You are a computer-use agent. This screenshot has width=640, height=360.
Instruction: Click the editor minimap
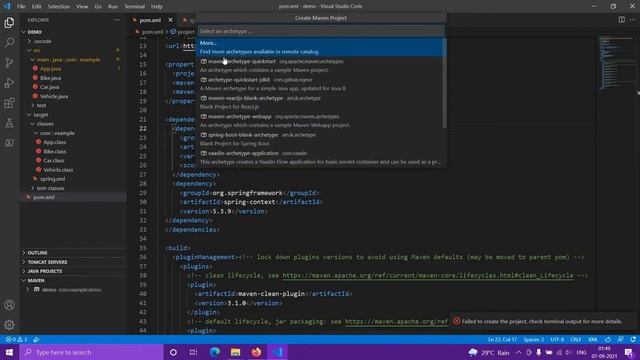617,63
